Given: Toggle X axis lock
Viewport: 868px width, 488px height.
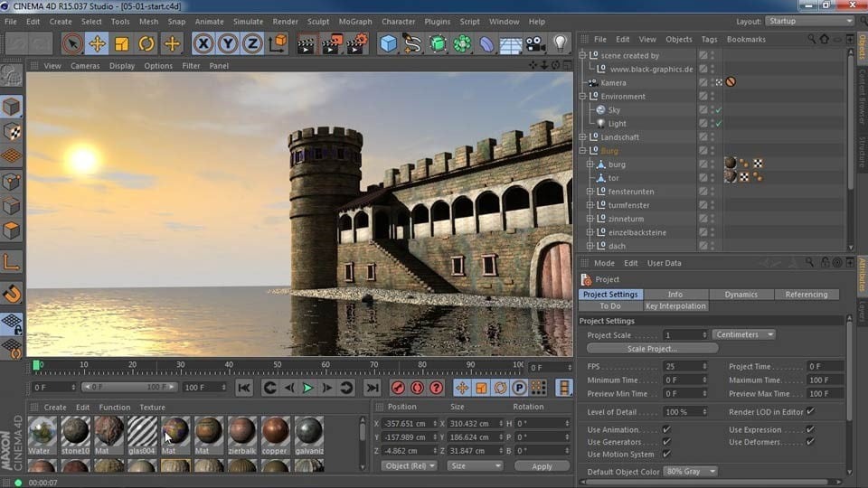Looking at the screenshot, I should 203,43.
